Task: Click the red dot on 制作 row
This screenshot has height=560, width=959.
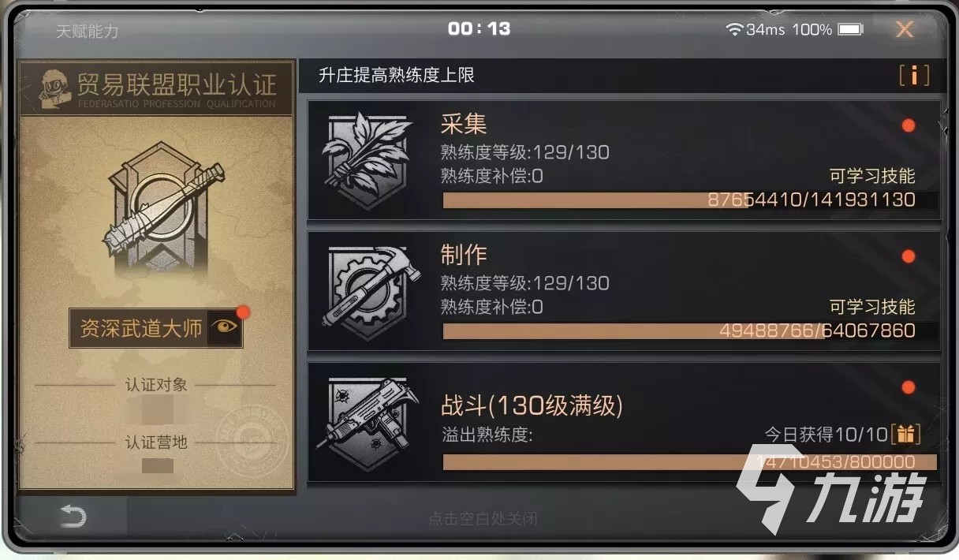Action: [x=909, y=256]
